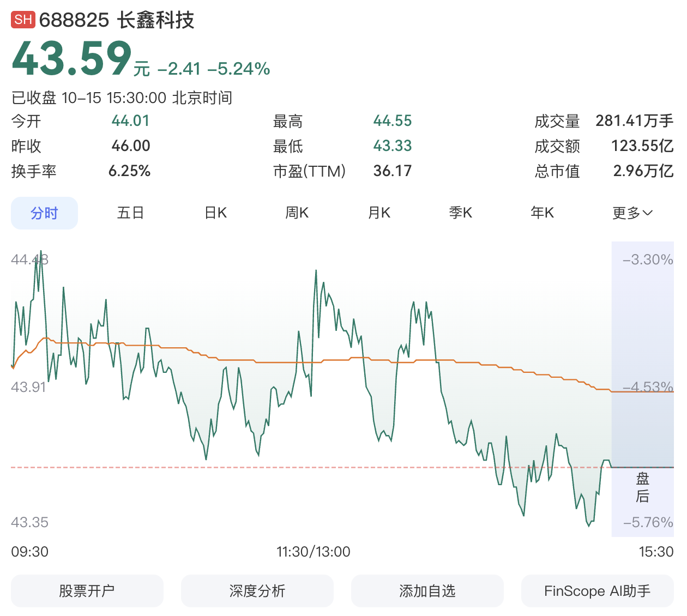This screenshot has height=616, width=687.
Task: Click the −3.30% percentage axis label
Action: 648,259
